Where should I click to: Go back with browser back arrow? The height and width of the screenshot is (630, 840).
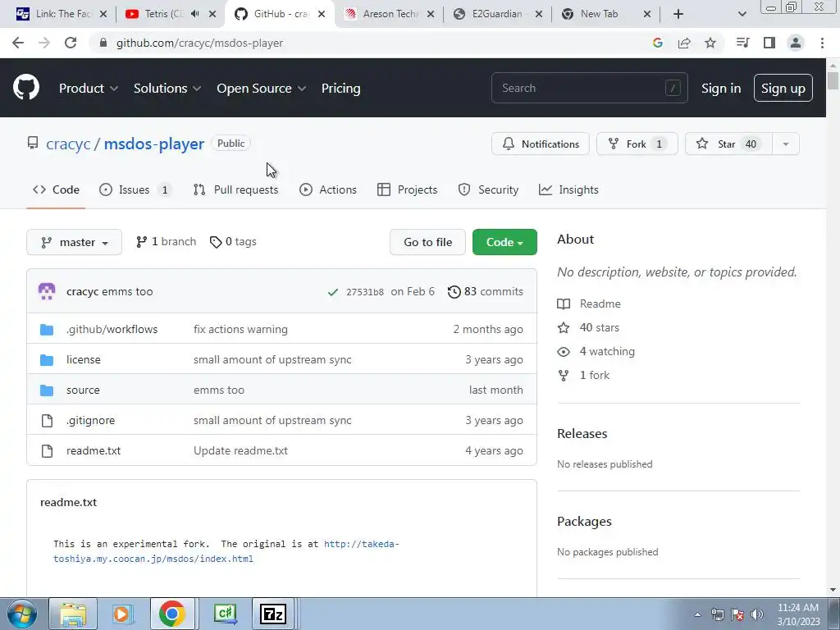[18, 43]
